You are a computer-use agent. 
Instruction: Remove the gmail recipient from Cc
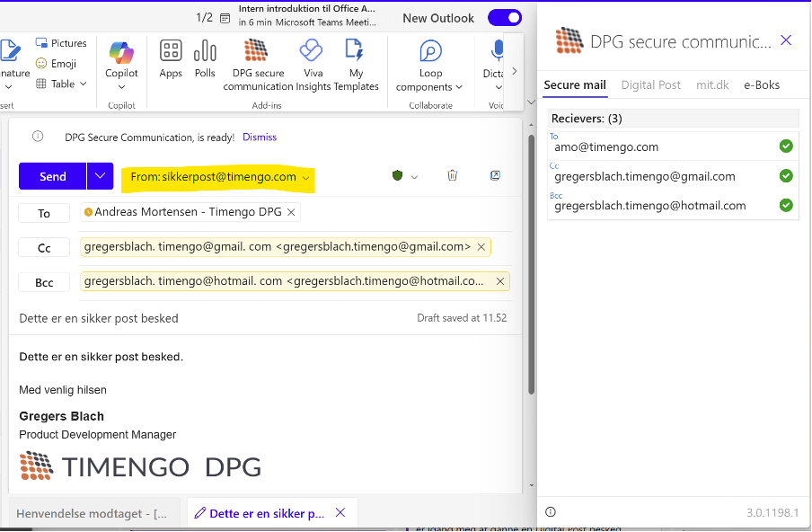coord(481,247)
